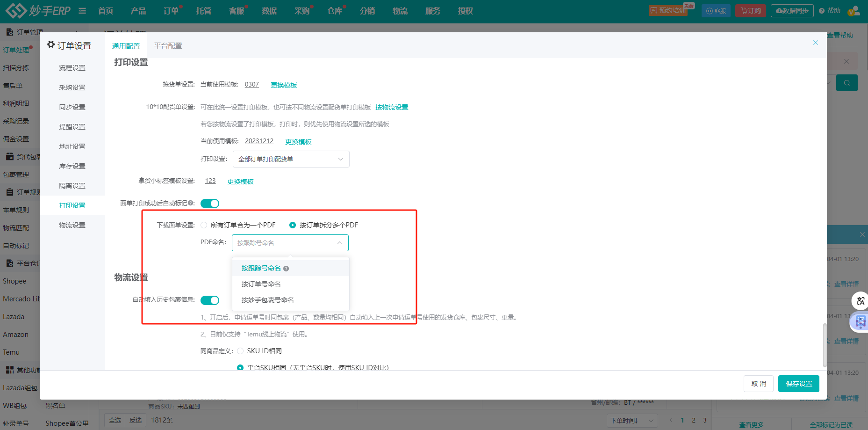
Task: Click the 平台仓 sidebar section icon
Action: [x=10, y=263]
